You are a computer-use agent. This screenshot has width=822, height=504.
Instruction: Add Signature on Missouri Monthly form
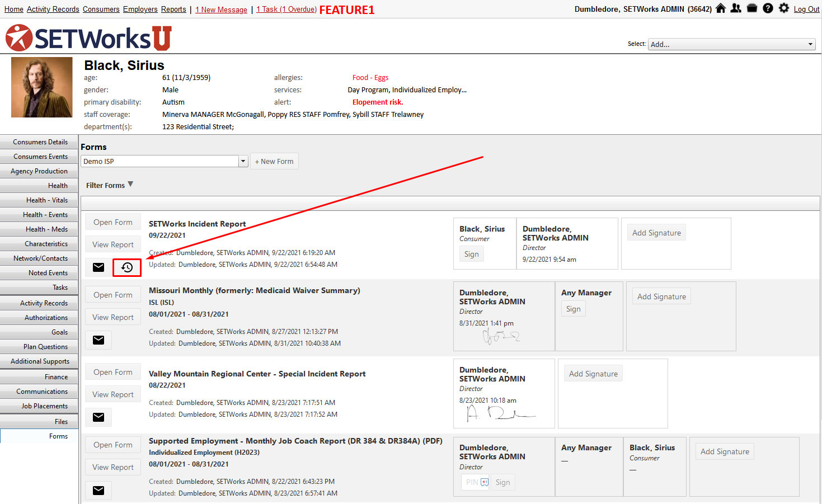tap(662, 296)
